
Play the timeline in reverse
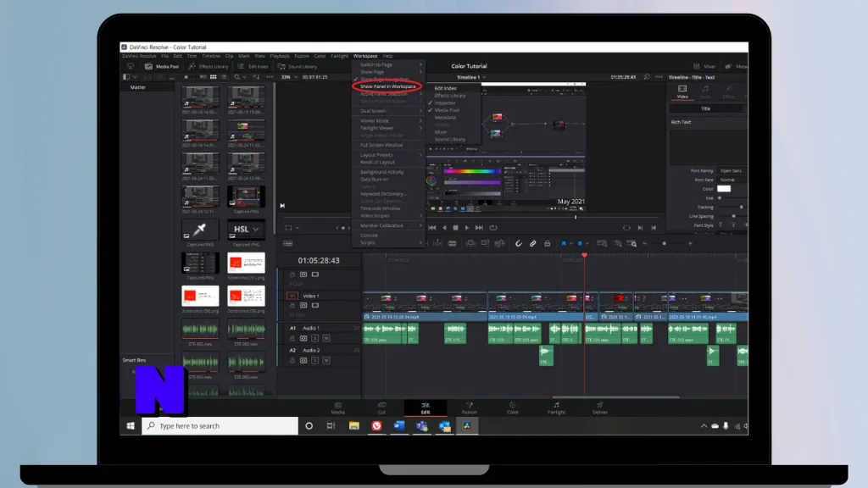coord(444,227)
